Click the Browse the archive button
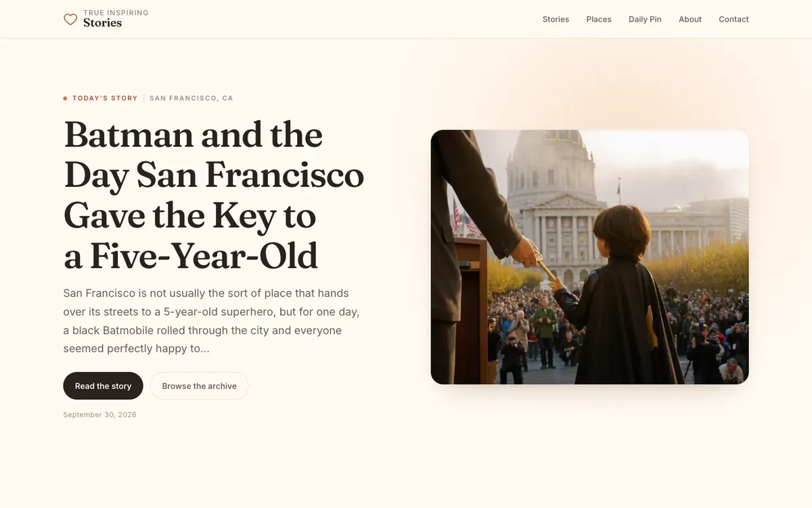The height and width of the screenshot is (508, 812). click(199, 386)
